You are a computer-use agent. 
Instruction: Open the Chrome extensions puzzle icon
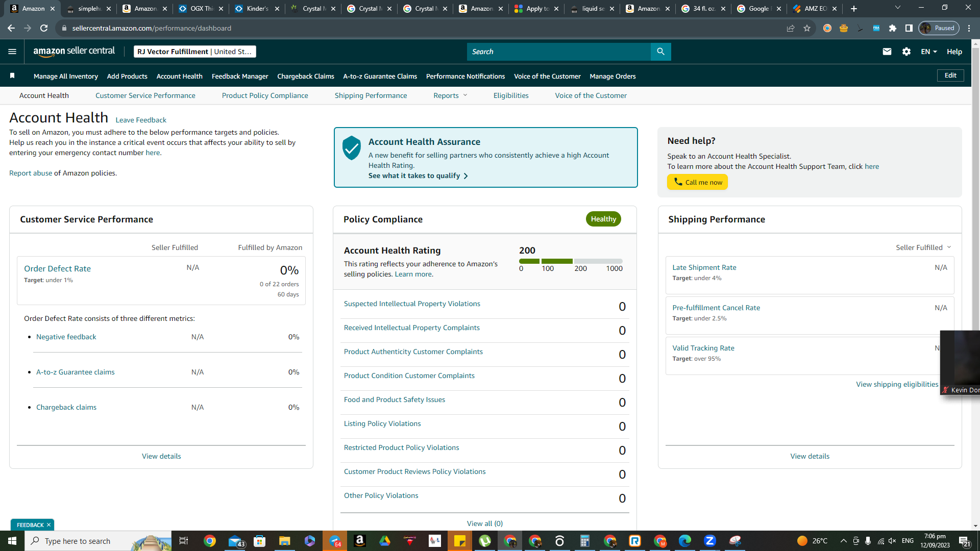[x=893, y=28]
